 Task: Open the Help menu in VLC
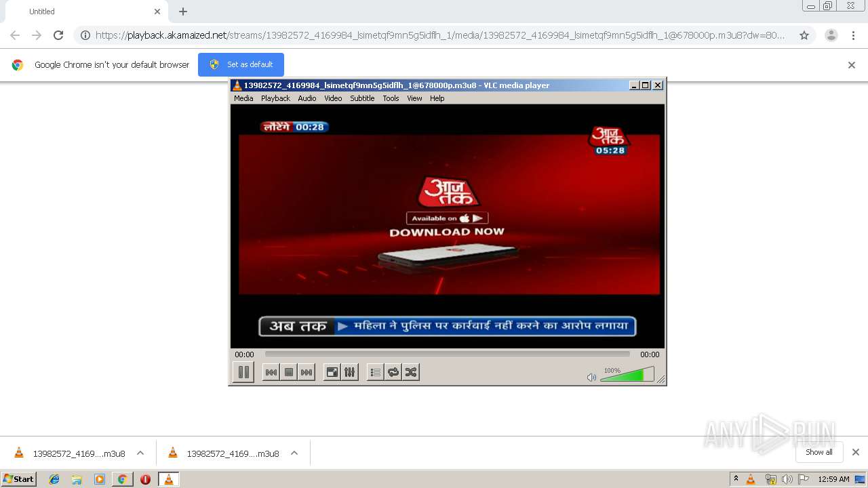(x=437, y=98)
